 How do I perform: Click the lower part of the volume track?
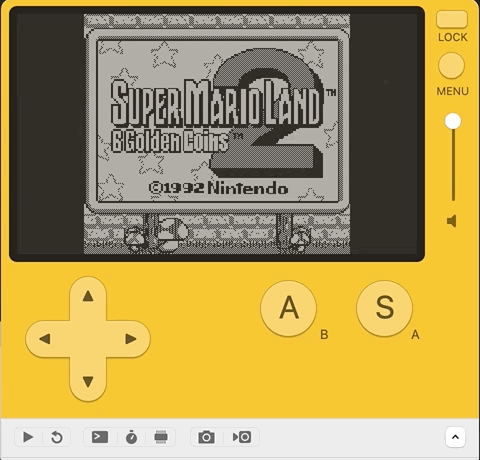(x=453, y=180)
